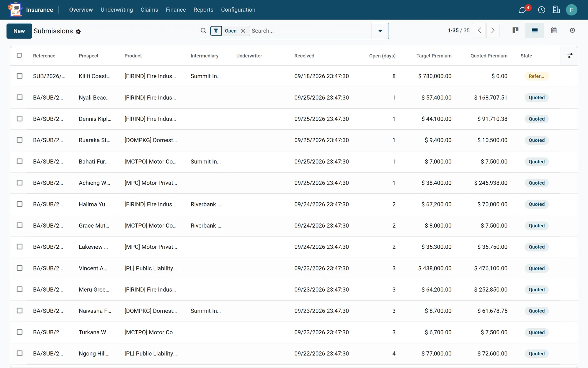This screenshot has width=588, height=368.
Task: Open the company switcher building icon
Action: 556,10
